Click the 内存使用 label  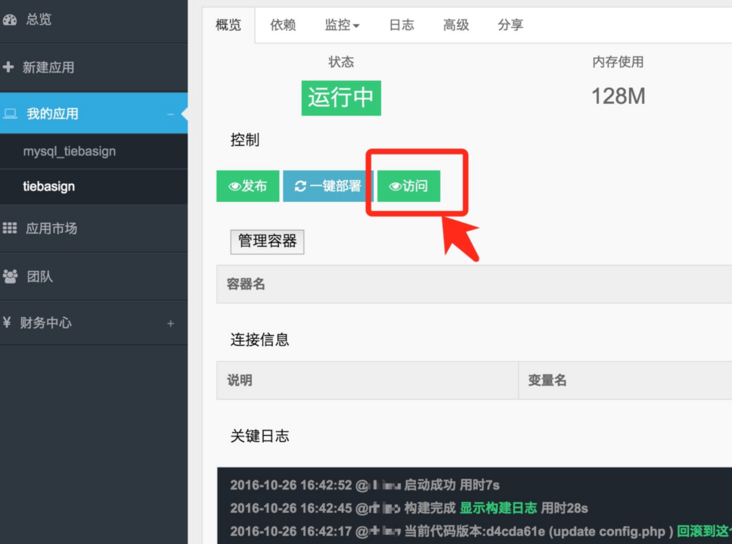coord(618,62)
